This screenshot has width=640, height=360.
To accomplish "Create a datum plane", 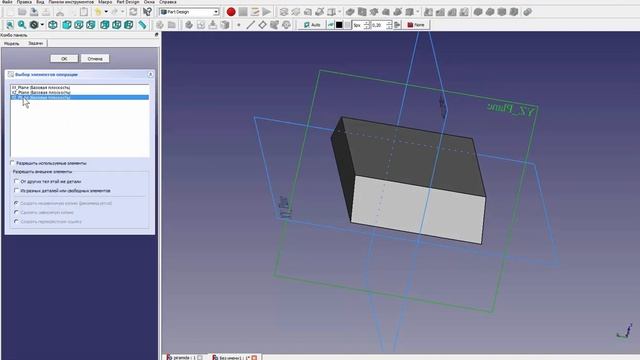I will [x=262, y=25].
